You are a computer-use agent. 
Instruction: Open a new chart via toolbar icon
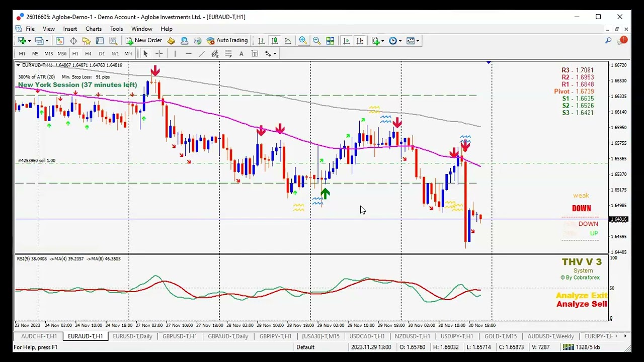[22, 41]
